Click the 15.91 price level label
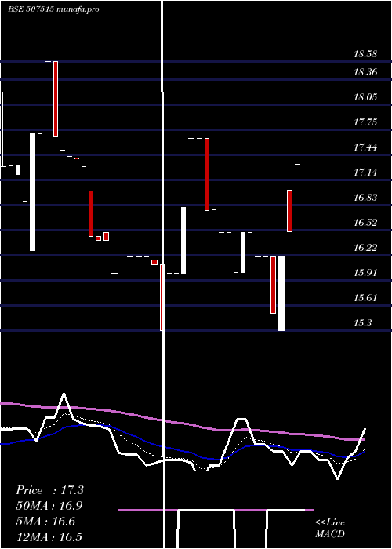Image resolution: width=392 pixels, height=549 pixels. 365,273
